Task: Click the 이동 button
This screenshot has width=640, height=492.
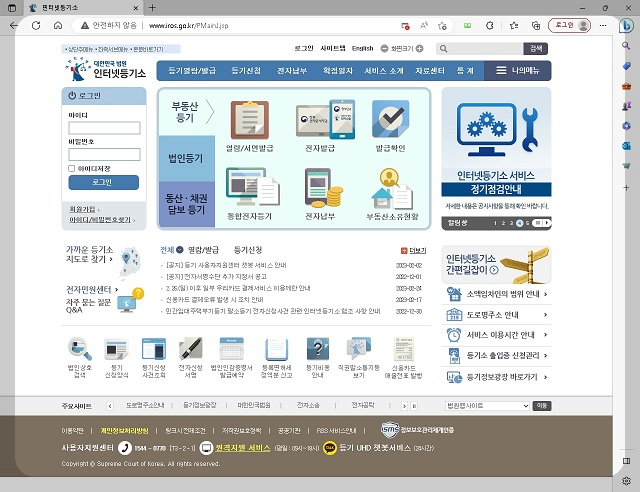Action: 542,406
